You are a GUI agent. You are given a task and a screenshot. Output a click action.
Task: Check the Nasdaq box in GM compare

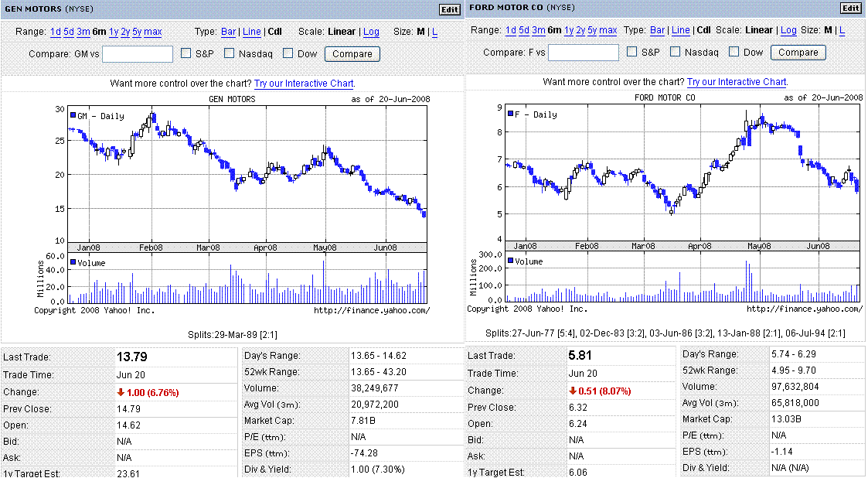pyautogui.click(x=230, y=53)
